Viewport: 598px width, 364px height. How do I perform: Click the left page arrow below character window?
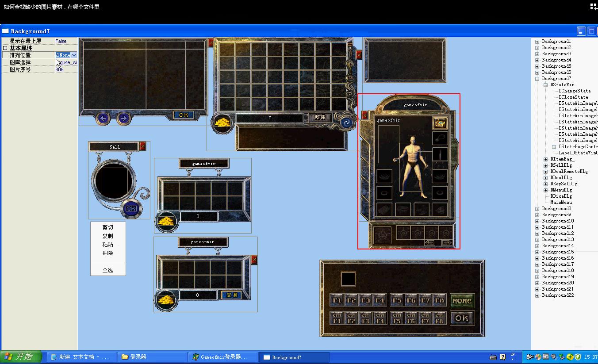pos(429,242)
